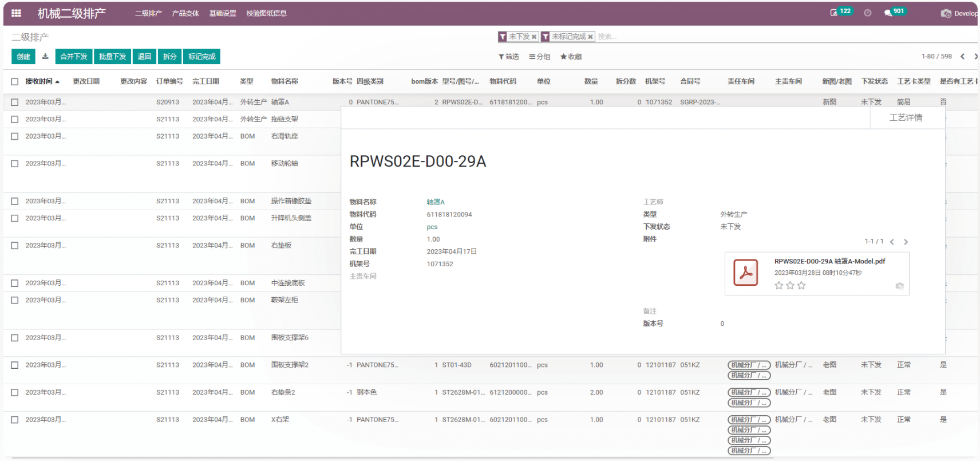980x461 pixels.
Task: Open the PDF attachment icon
Action: tap(745, 273)
